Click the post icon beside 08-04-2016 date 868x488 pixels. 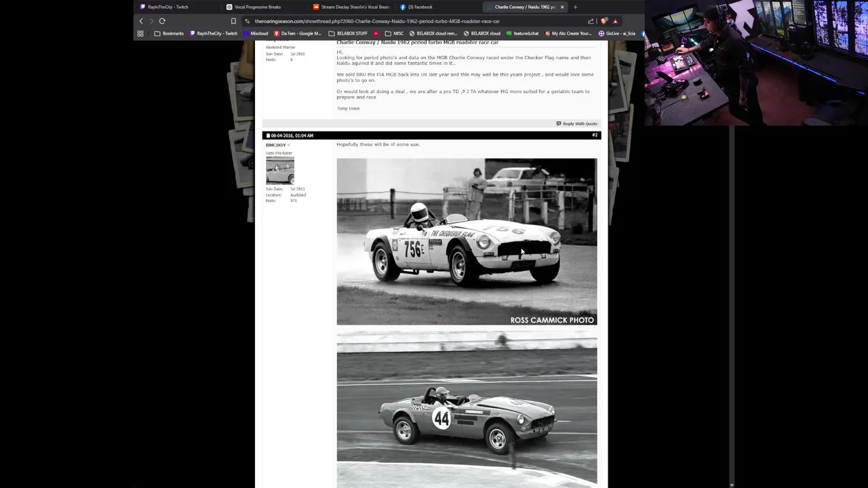[268, 136]
